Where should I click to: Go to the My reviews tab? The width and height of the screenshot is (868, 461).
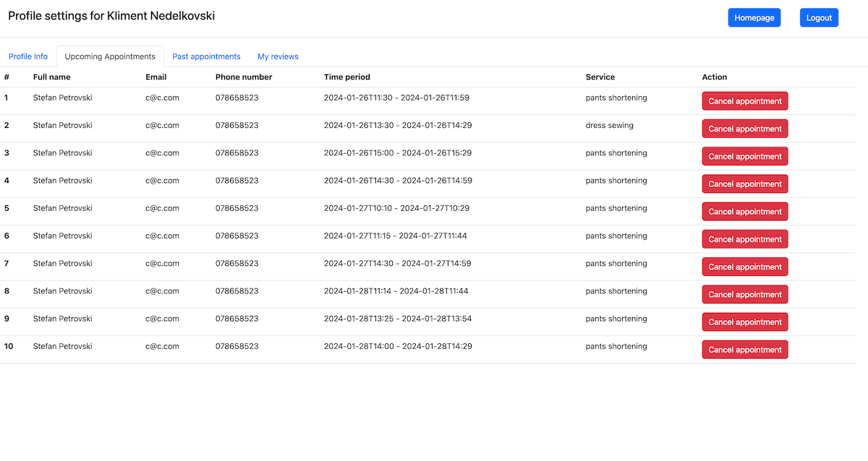(278, 56)
